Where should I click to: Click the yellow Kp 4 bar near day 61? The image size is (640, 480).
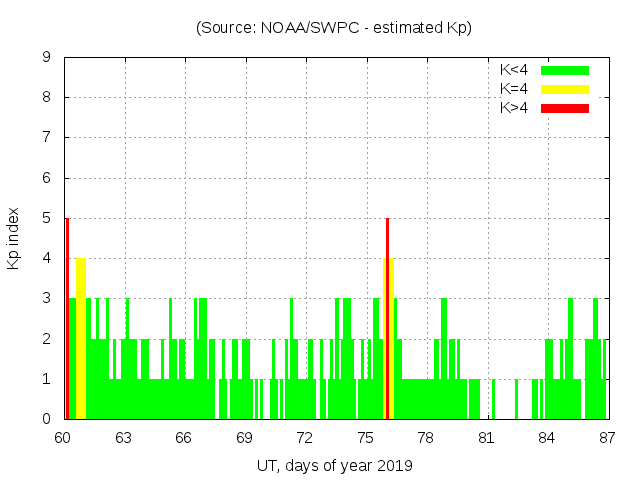click(80, 340)
